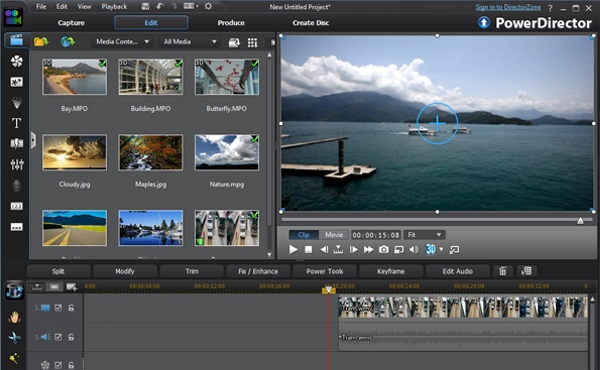
Task: Click the Magic Movie wizard icon
Action: pyautogui.click(x=14, y=290)
